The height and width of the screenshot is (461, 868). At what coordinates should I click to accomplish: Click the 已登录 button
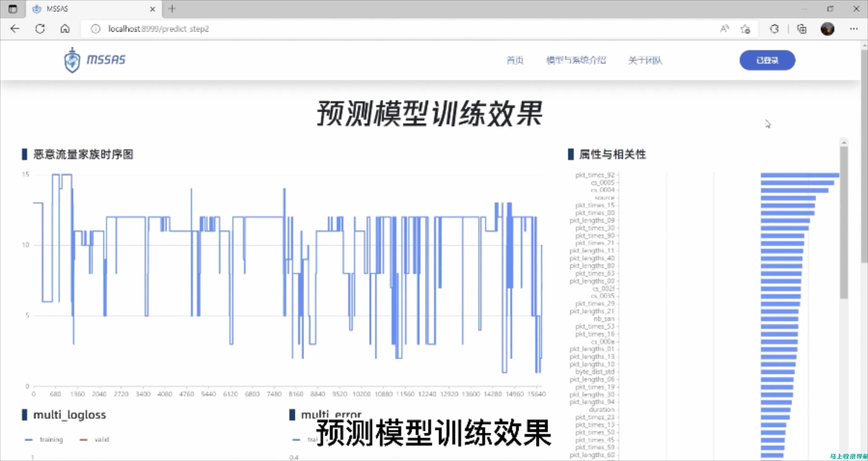767,60
